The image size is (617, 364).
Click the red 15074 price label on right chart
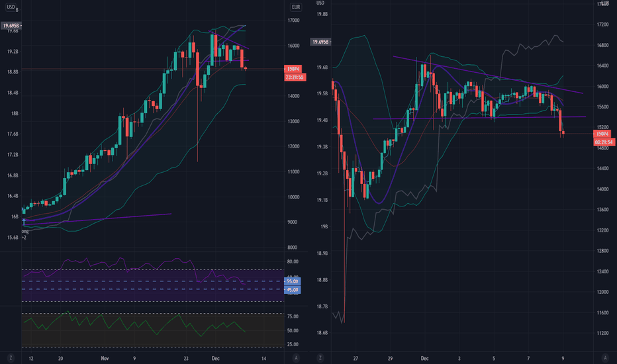(x=602, y=134)
